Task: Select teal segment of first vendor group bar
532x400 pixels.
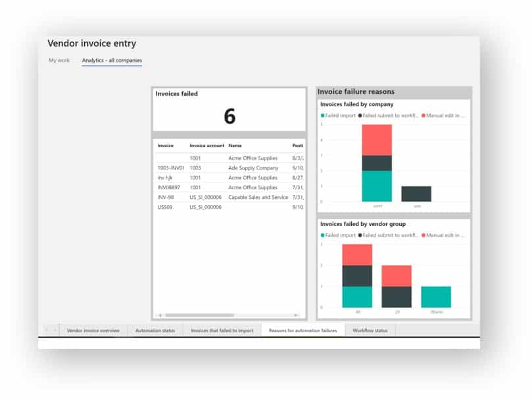Action: click(x=357, y=297)
